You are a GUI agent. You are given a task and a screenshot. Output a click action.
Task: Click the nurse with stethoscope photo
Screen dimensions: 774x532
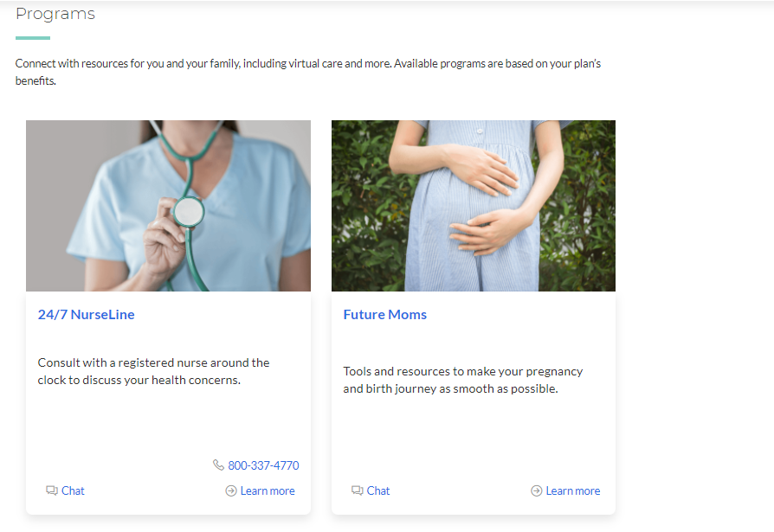(x=168, y=206)
